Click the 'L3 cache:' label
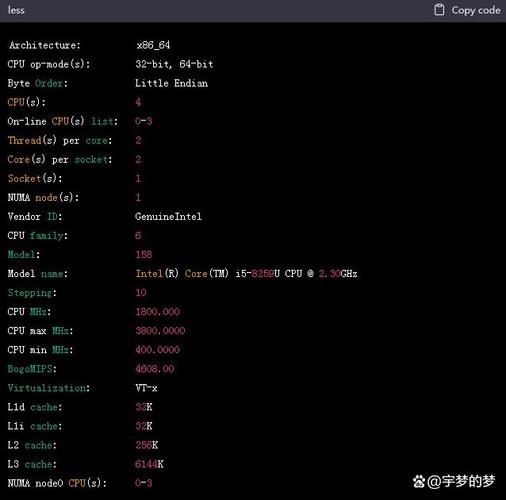 (x=32, y=464)
